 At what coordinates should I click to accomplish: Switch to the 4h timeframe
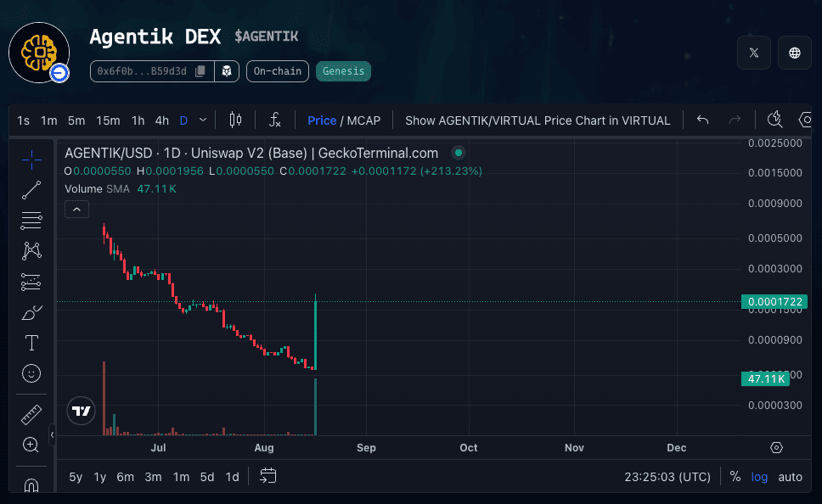[x=161, y=120]
